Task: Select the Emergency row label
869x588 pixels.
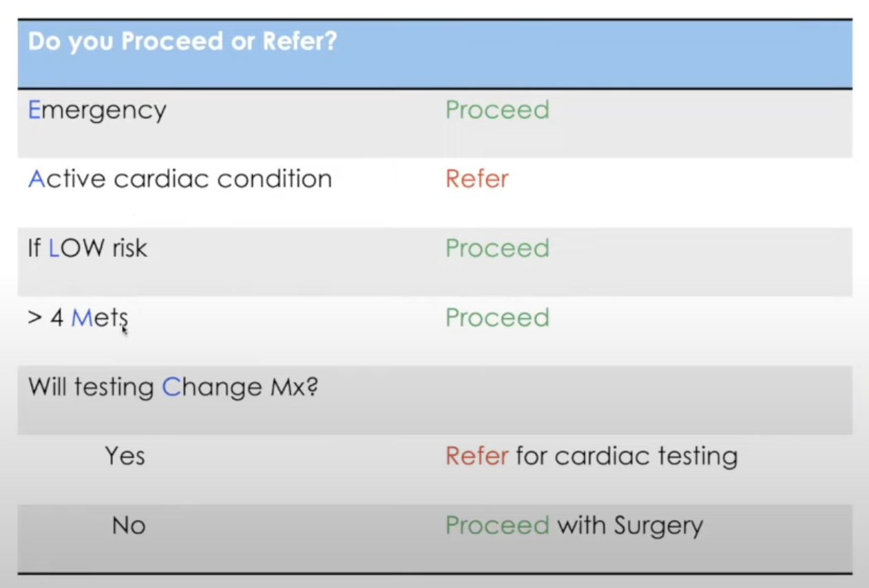Action: (x=97, y=111)
